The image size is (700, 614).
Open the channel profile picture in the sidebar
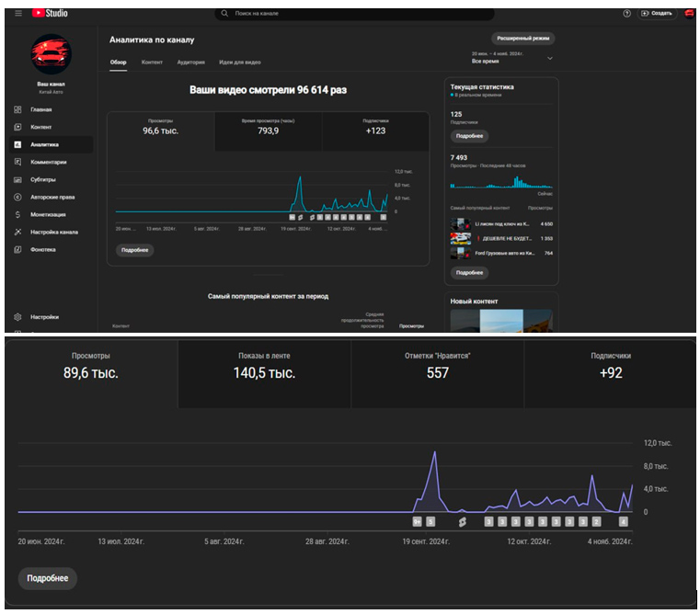coord(51,54)
